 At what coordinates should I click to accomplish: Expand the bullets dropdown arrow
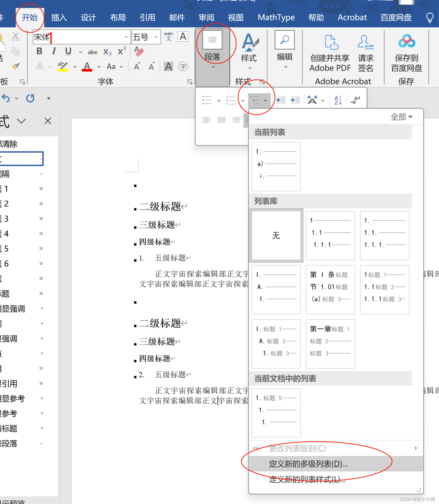pos(219,101)
